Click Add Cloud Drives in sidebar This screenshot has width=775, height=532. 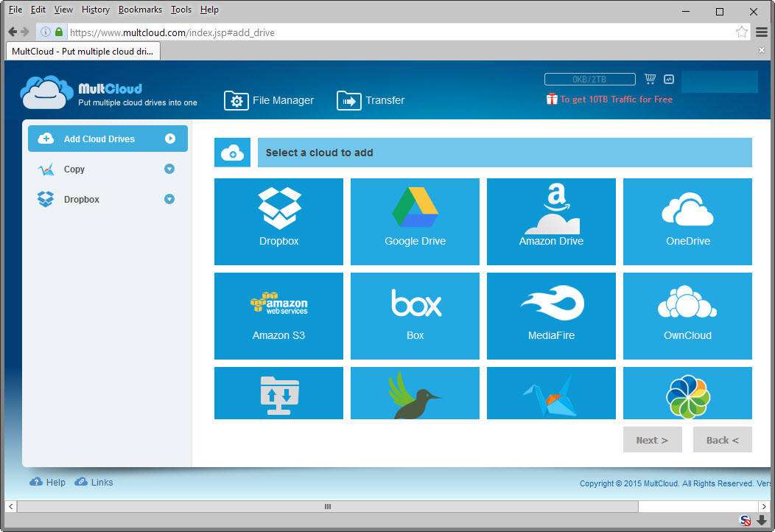108,139
